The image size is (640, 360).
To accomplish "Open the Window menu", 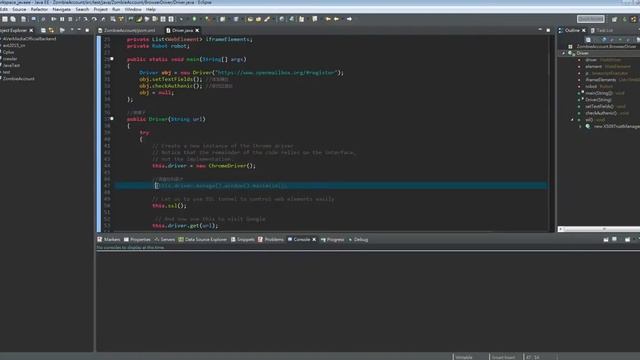I will tap(133, 9).
